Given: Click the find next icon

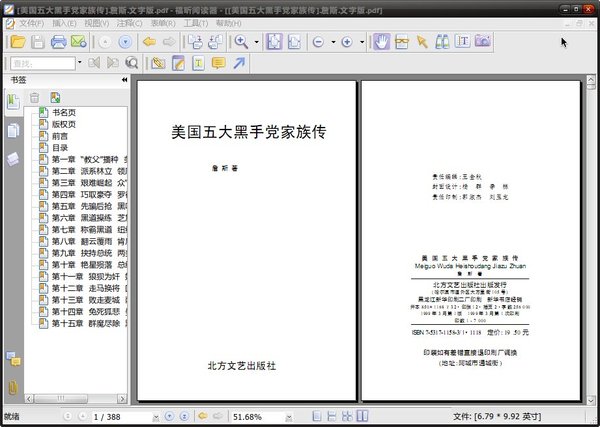Looking at the screenshot, I should (x=112, y=62).
